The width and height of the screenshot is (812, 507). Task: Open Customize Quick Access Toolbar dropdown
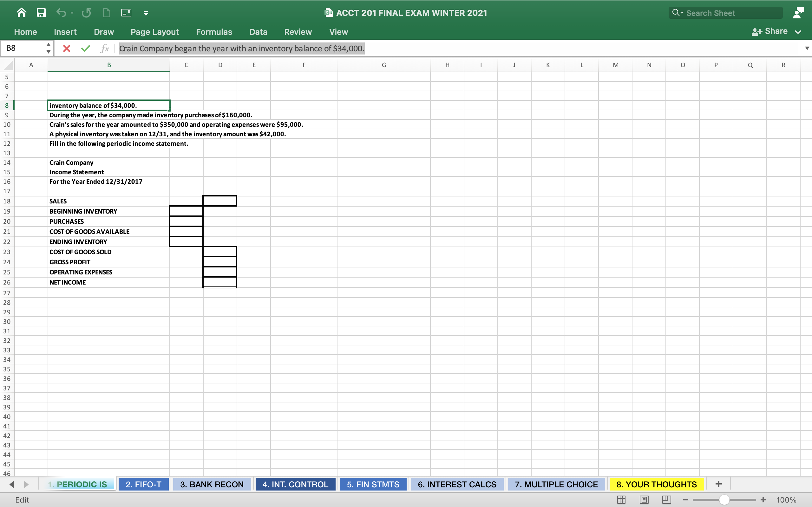pos(146,13)
